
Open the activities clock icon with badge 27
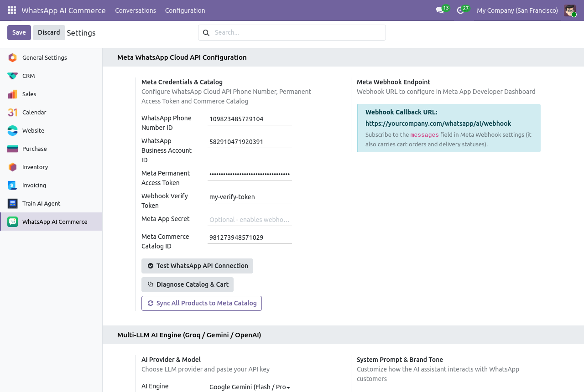coord(463,10)
